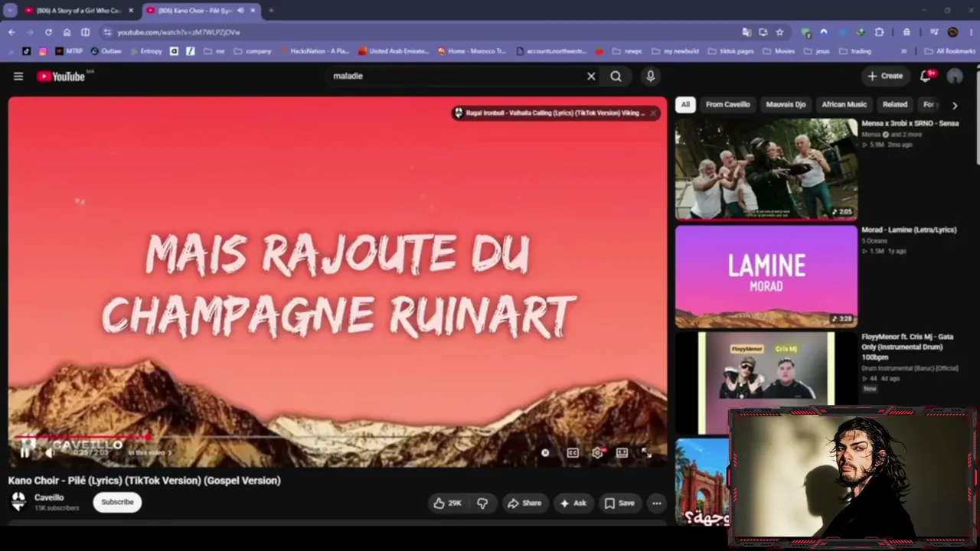Viewport: 980px width, 551px height.
Task: Open the player settings gear
Action: point(597,452)
